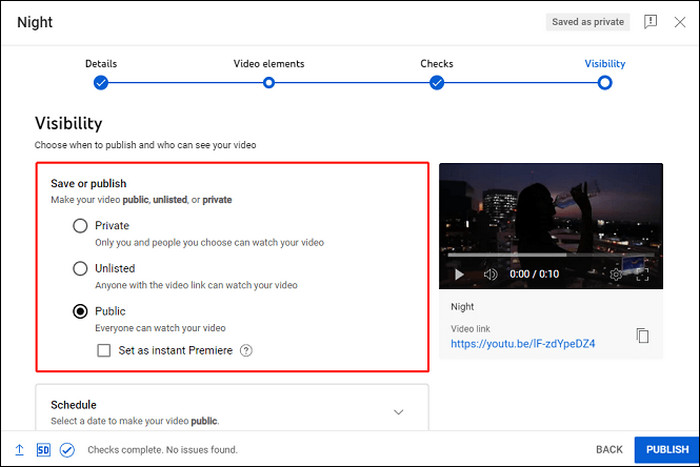Screen dimensions: 700x467
Task: Enable Set as instant Premiere checkbox
Action: [x=104, y=350]
